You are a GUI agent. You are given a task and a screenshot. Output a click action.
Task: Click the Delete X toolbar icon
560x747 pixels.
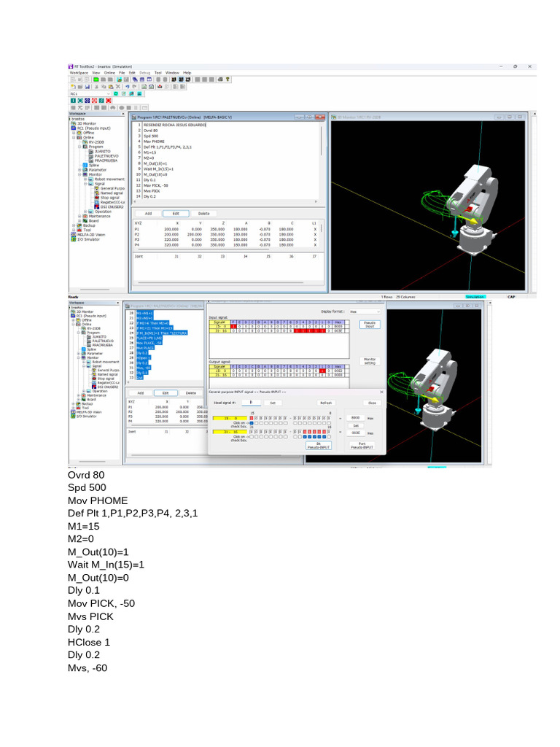pos(117,87)
